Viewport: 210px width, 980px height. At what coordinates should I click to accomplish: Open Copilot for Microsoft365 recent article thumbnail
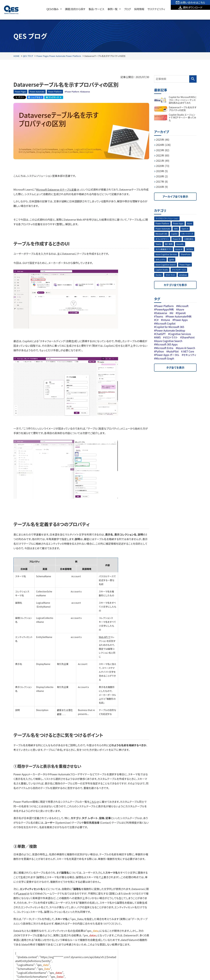pos(160,100)
